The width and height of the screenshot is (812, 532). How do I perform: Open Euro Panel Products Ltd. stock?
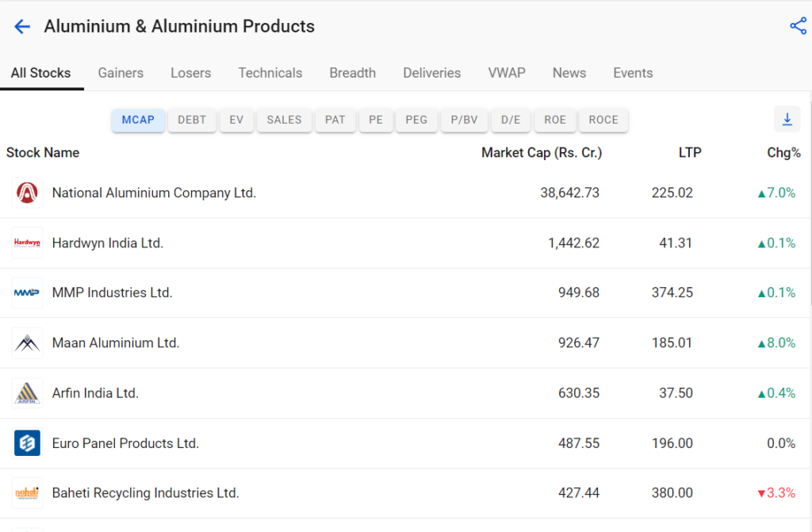click(x=125, y=443)
